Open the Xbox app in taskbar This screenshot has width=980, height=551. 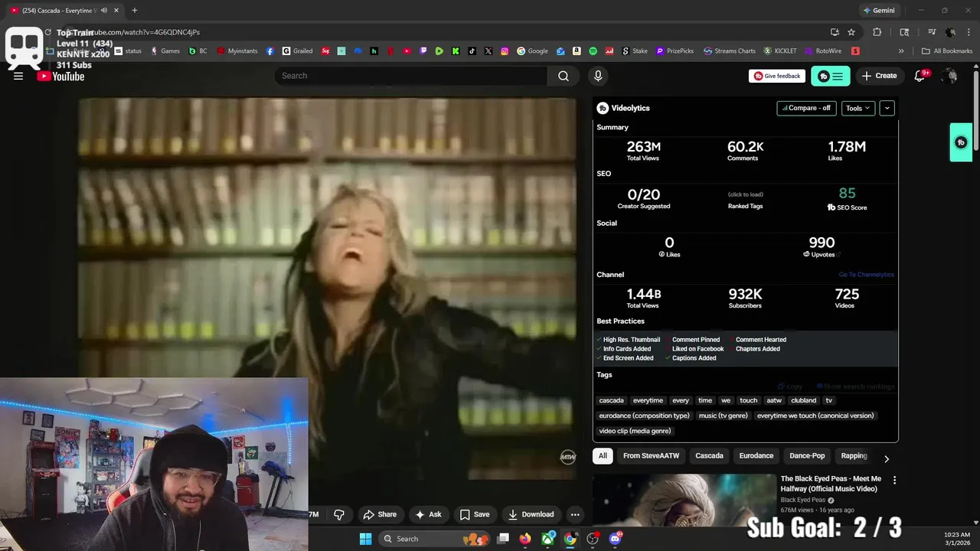click(x=547, y=539)
